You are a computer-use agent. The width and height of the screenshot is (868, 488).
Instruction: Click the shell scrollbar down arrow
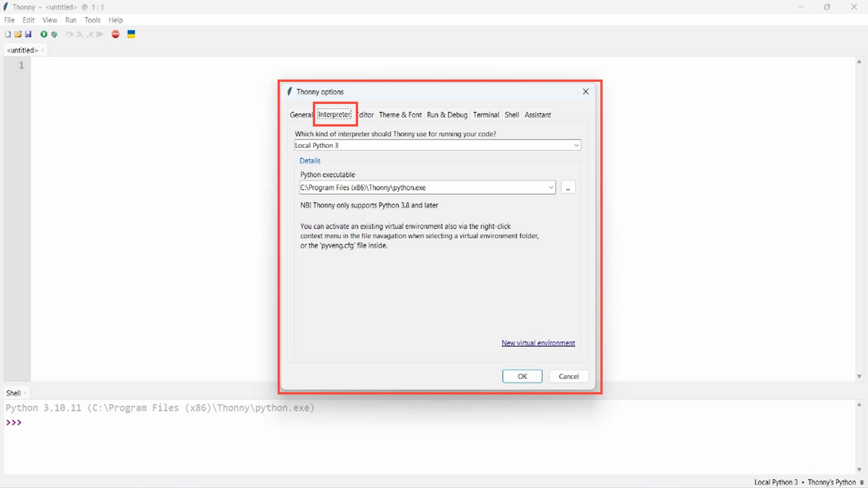859,470
